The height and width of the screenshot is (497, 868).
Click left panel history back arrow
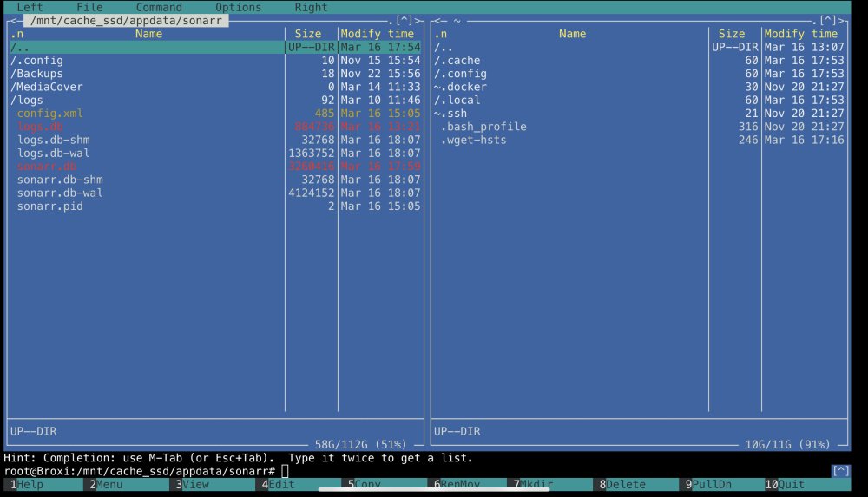pos(13,21)
